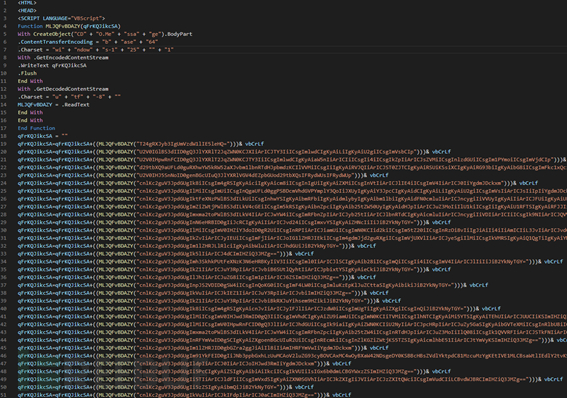Screen dimensions: 567x398
Task: Click the <HTML> tag on line 1
Action: [x=27, y=3]
